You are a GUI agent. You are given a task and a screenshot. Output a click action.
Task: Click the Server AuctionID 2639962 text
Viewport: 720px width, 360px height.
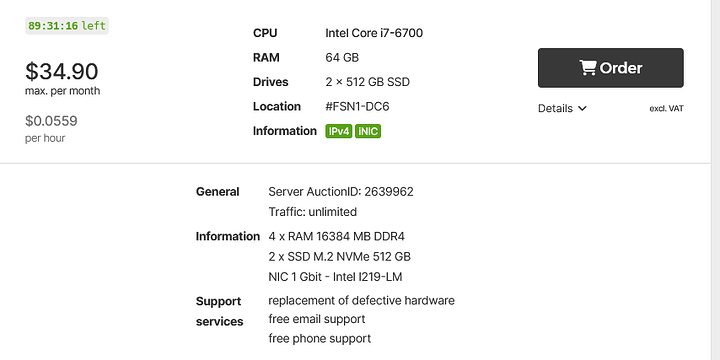[x=341, y=191]
